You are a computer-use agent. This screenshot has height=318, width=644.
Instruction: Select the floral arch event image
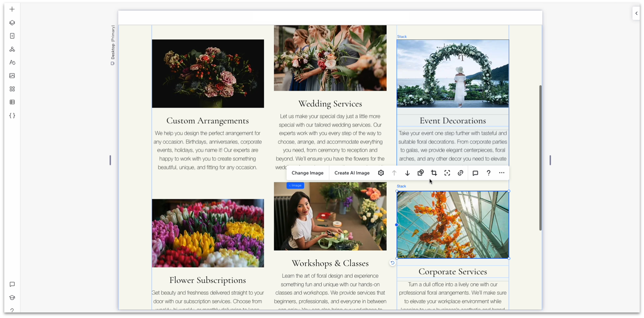[453, 73]
